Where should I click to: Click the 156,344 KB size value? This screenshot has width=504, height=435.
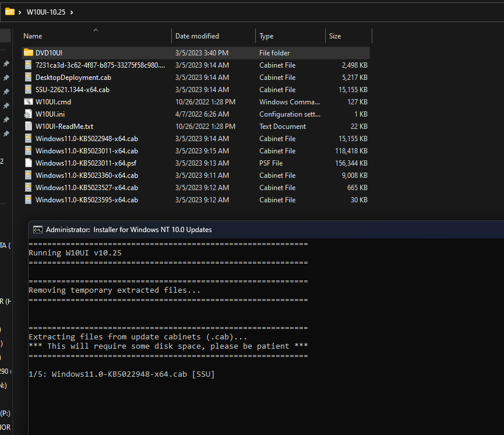pos(351,163)
